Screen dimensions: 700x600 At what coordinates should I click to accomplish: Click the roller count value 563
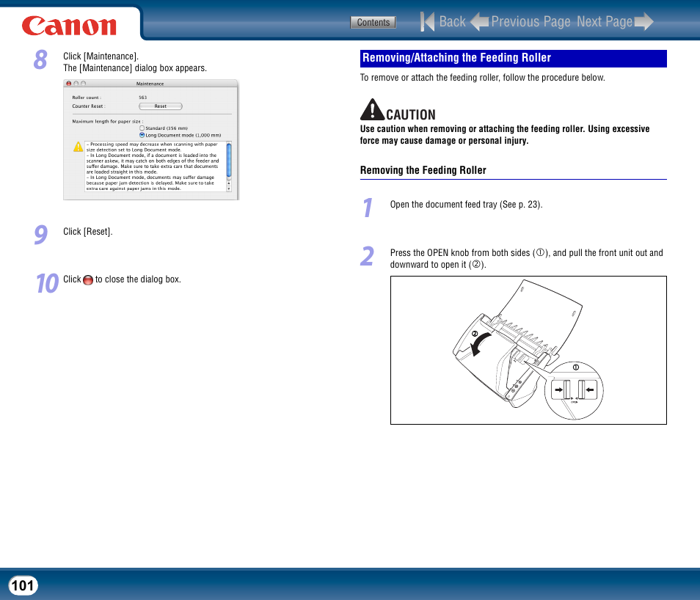142,98
